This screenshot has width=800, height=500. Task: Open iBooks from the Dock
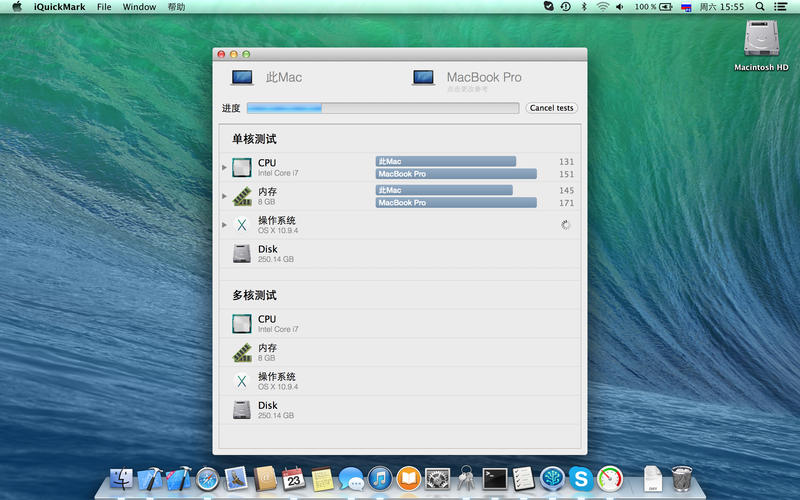409,479
